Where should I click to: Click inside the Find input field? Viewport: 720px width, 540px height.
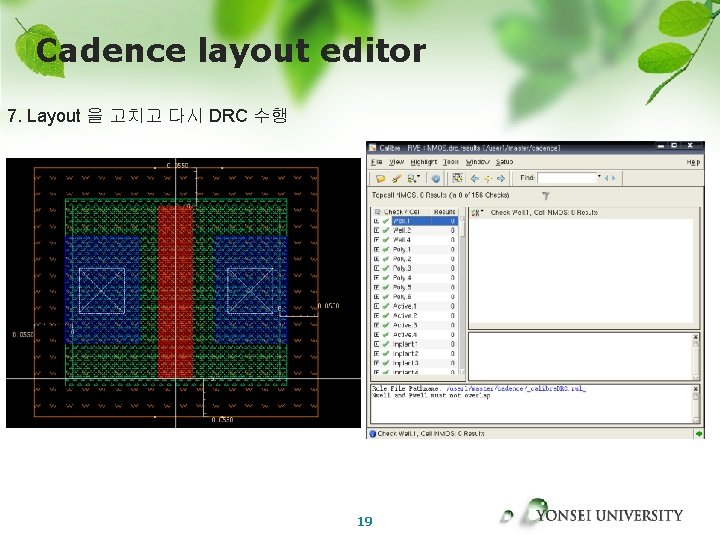[x=567, y=178]
